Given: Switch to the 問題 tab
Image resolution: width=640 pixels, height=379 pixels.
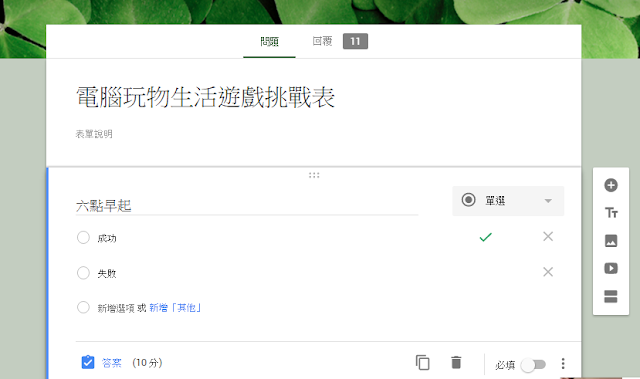Looking at the screenshot, I should point(269,41).
